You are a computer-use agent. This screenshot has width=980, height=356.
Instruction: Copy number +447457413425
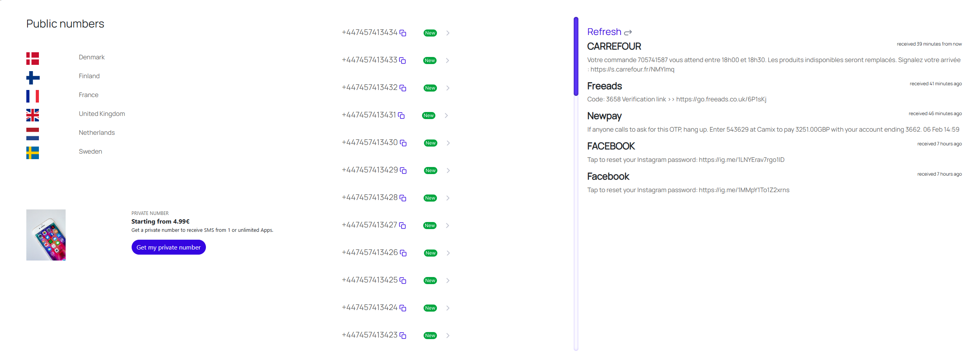(403, 281)
